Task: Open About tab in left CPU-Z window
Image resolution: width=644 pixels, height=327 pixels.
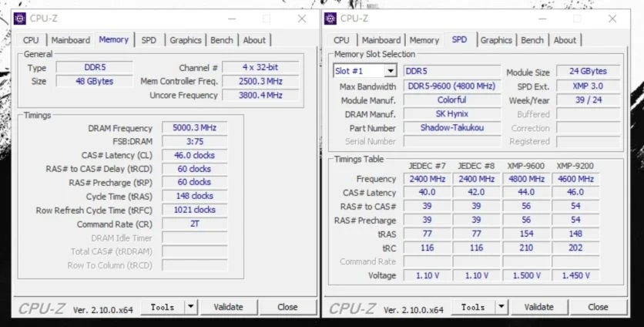Action: pos(254,40)
